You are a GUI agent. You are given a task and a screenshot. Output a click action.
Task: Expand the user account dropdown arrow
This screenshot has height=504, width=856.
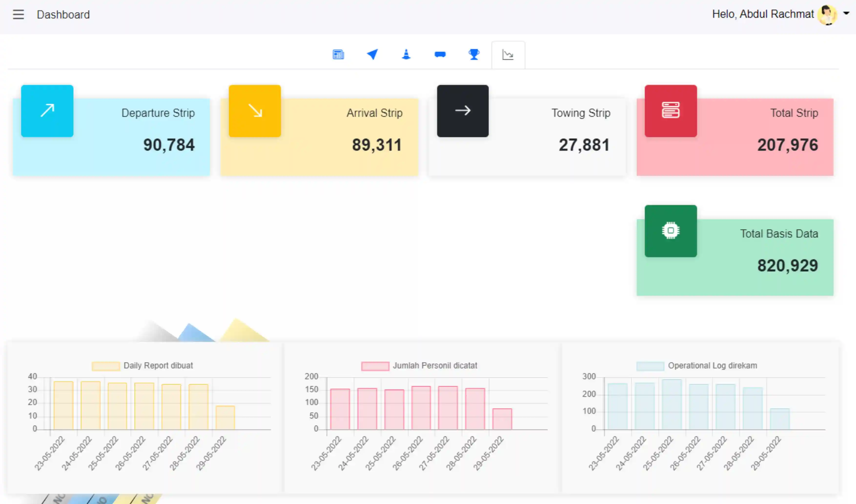click(846, 13)
